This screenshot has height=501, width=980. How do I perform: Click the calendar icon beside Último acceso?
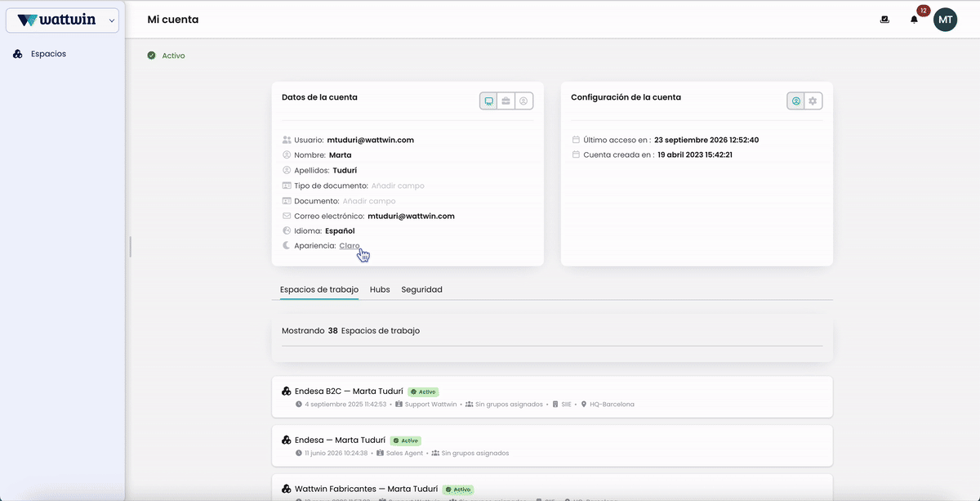(x=576, y=140)
